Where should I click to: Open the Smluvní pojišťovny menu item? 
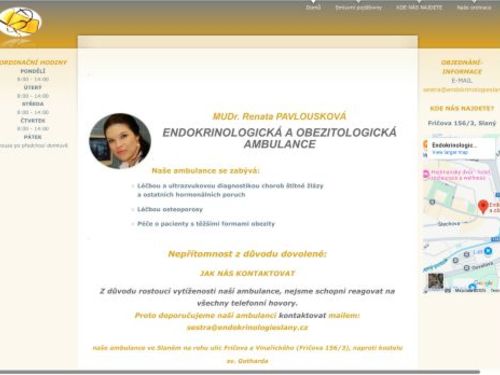(x=358, y=7)
